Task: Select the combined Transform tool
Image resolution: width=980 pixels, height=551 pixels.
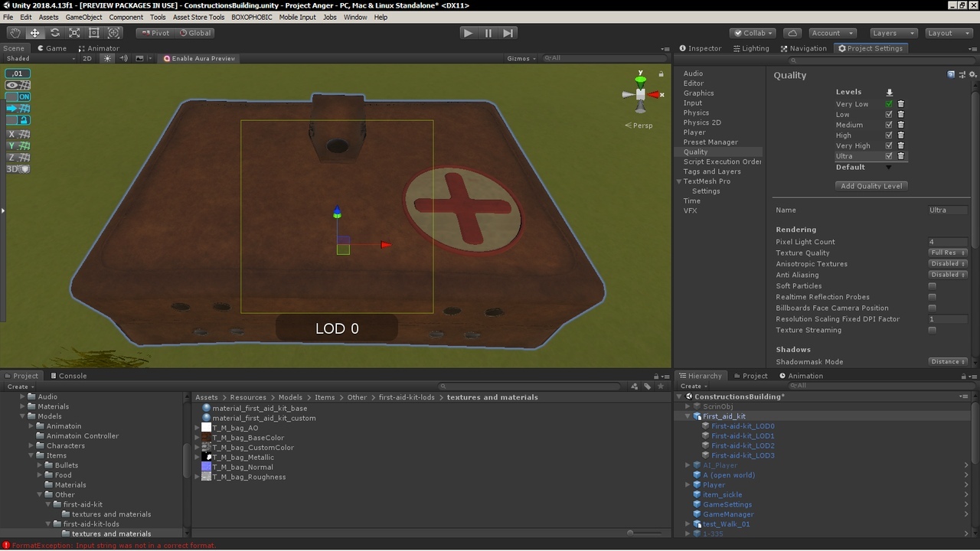Action: (x=114, y=33)
